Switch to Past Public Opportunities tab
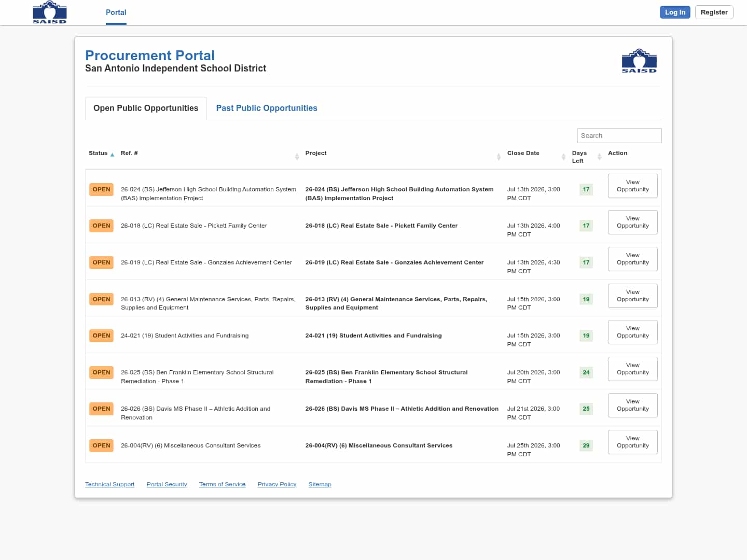This screenshot has width=747, height=560. pyautogui.click(x=267, y=108)
